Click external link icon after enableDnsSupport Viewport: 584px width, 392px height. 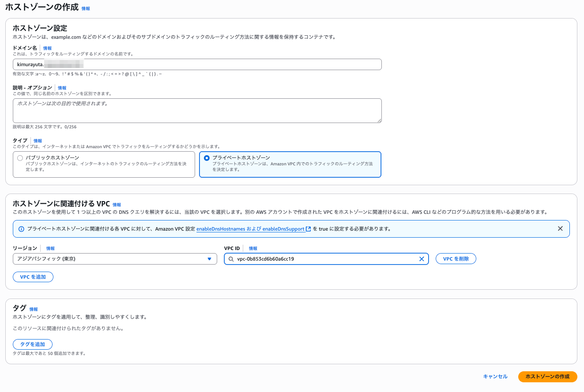[308, 229]
